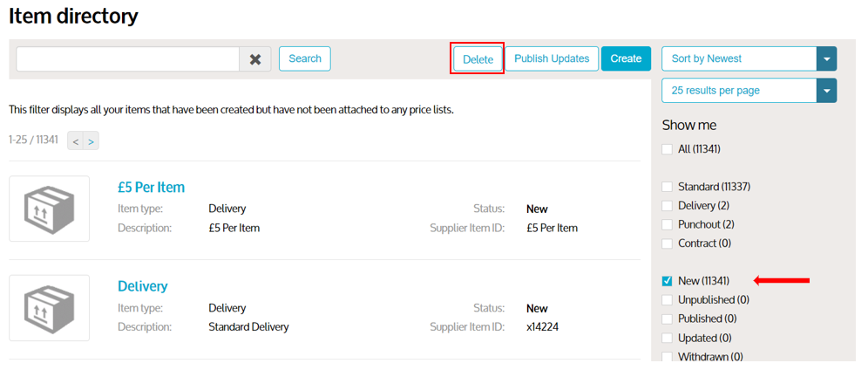Screen dimensions: 868x370
Task: Click the £5 Per Item package thumbnail
Action: (x=50, y=209)
